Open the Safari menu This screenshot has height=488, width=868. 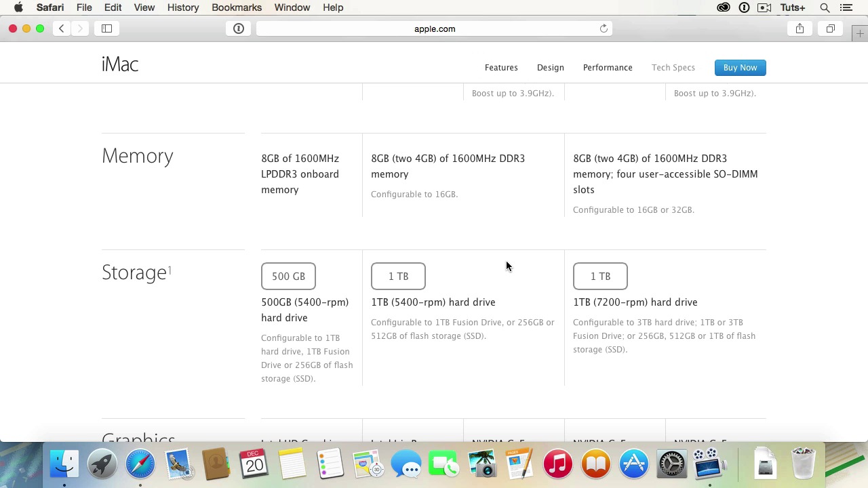click(50, 7)
